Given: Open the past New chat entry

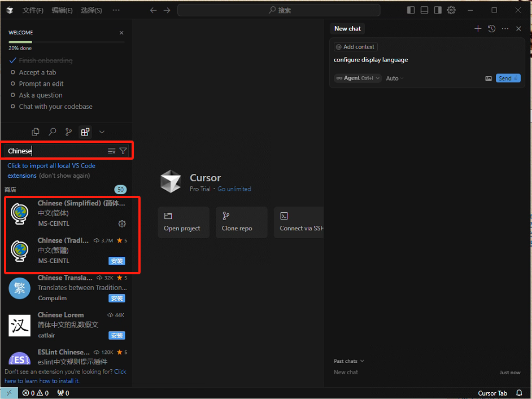Looking at the screenshot, I should point(427,372).
